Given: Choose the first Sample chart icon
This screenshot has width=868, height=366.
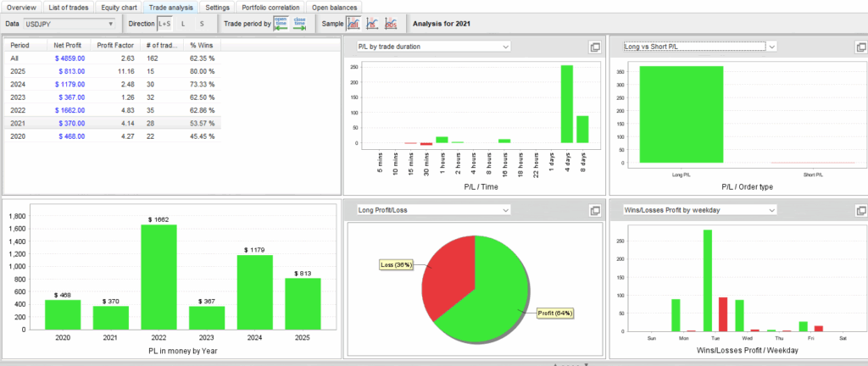Looking at the screenshot, I should point(353,24).
